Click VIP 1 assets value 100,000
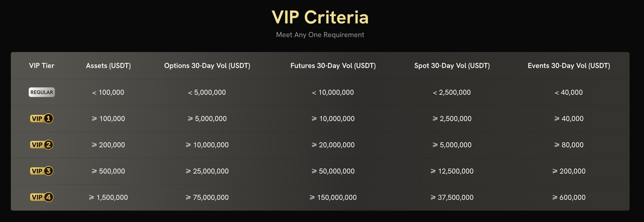The width and height of the screenshot is (644, 222). (x=108, y=118)
